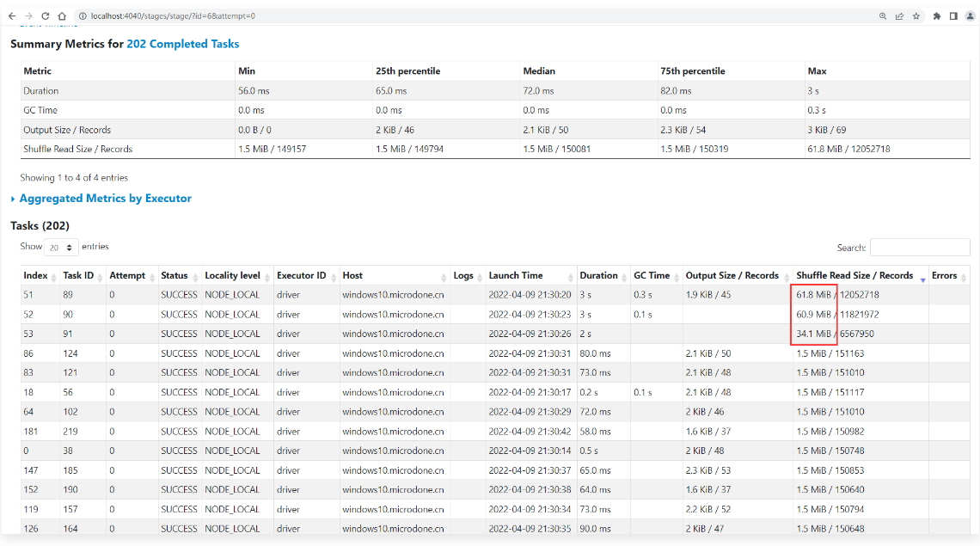Sort tasks table by Attempt column

tap(132, 276)
